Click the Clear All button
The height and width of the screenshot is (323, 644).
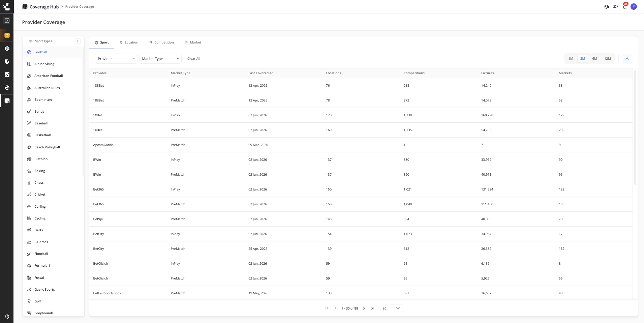coord(194,59)
